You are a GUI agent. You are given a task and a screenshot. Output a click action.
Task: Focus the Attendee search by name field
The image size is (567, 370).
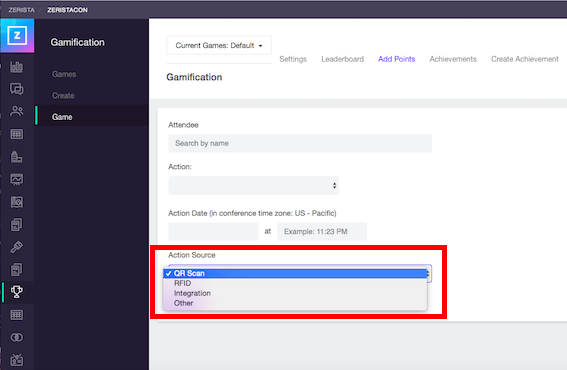click(x=300, y=143)
